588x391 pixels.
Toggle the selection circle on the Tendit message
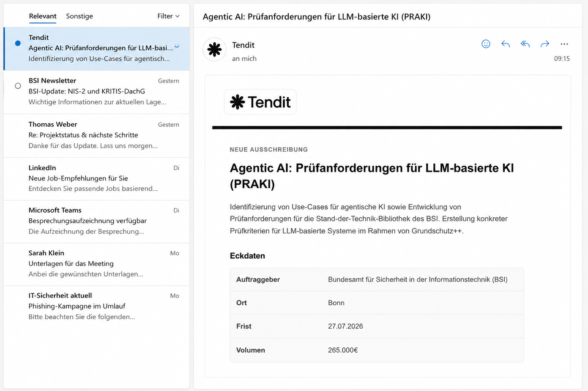18,43
